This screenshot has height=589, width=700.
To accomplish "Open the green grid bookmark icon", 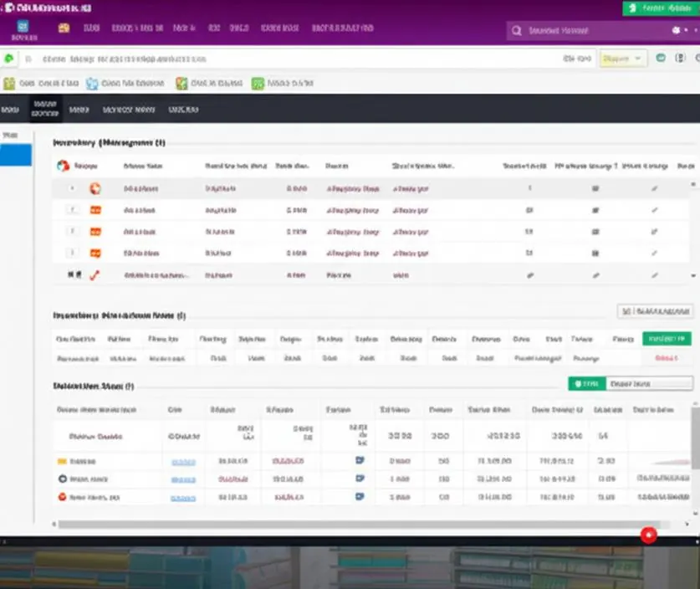I will (258, 84).
